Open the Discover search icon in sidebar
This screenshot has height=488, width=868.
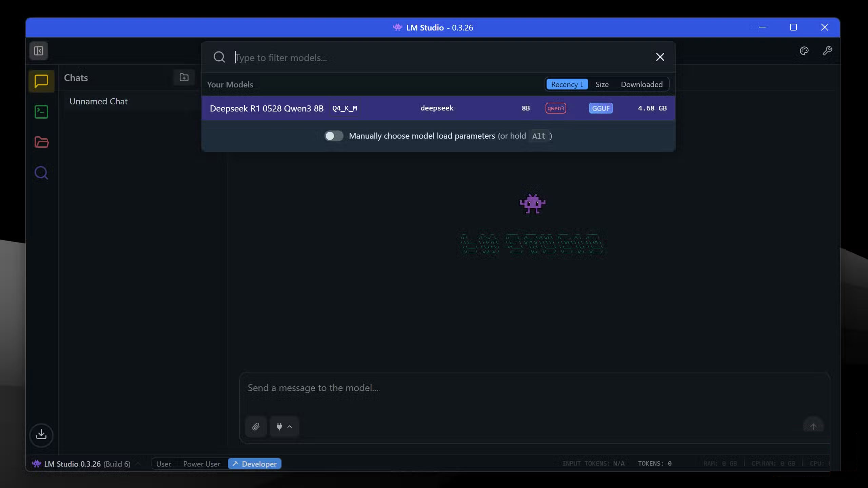tap(41, 172)
